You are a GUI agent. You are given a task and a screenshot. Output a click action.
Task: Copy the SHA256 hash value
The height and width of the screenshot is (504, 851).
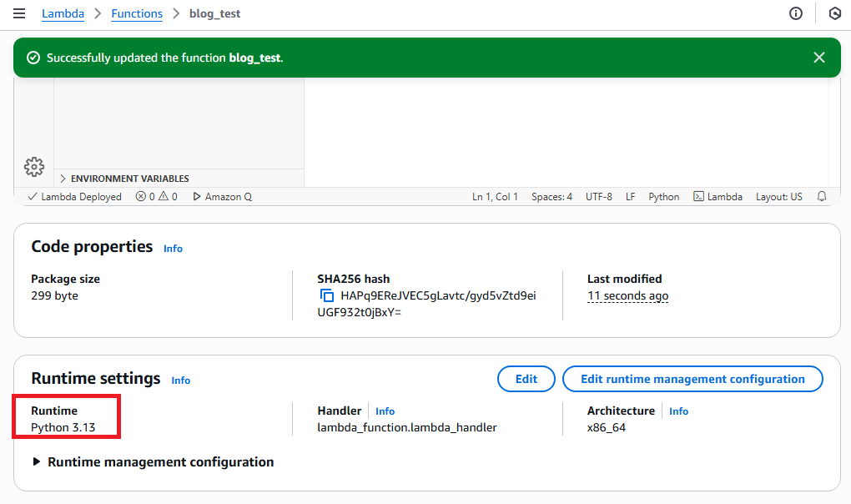coord(327,296)
